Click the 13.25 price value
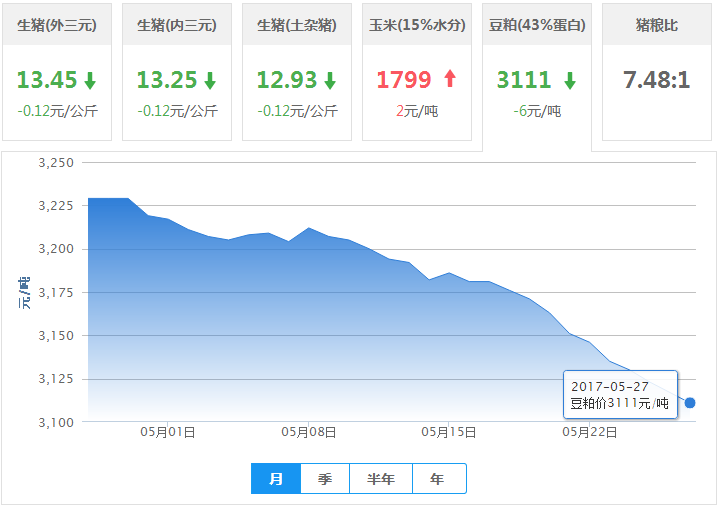This screenshot has width=720, height=509. click(167, 80)
